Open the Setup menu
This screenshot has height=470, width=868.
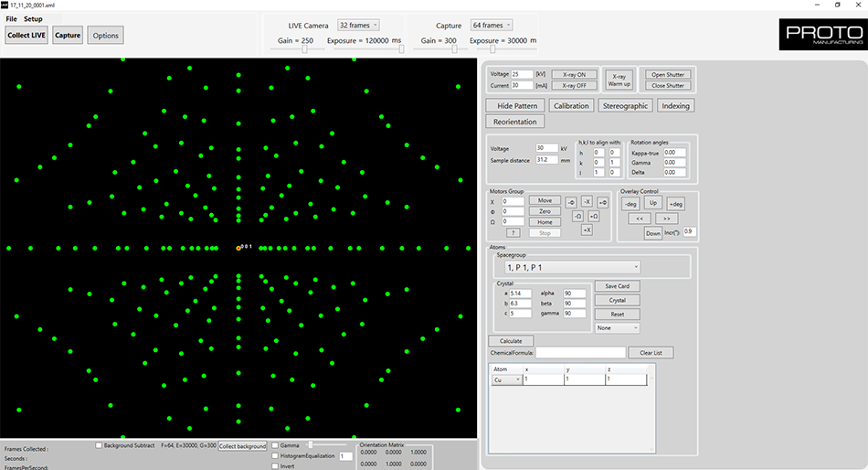33,19
